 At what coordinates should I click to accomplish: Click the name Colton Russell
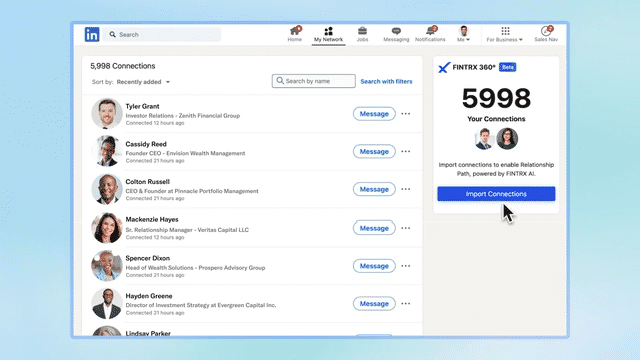point(147,182)
